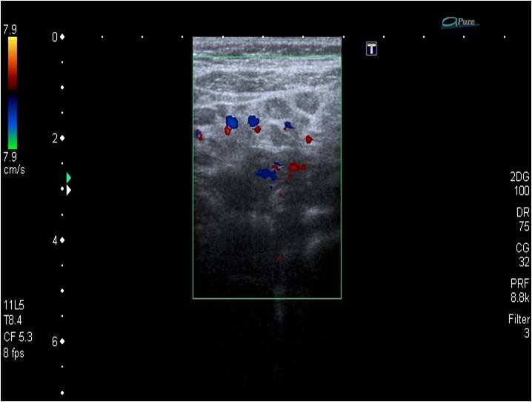The image size is (532, 402).
Task: Click the upper 7.9 velocity scale value
Action: click(x=11, y=30)
